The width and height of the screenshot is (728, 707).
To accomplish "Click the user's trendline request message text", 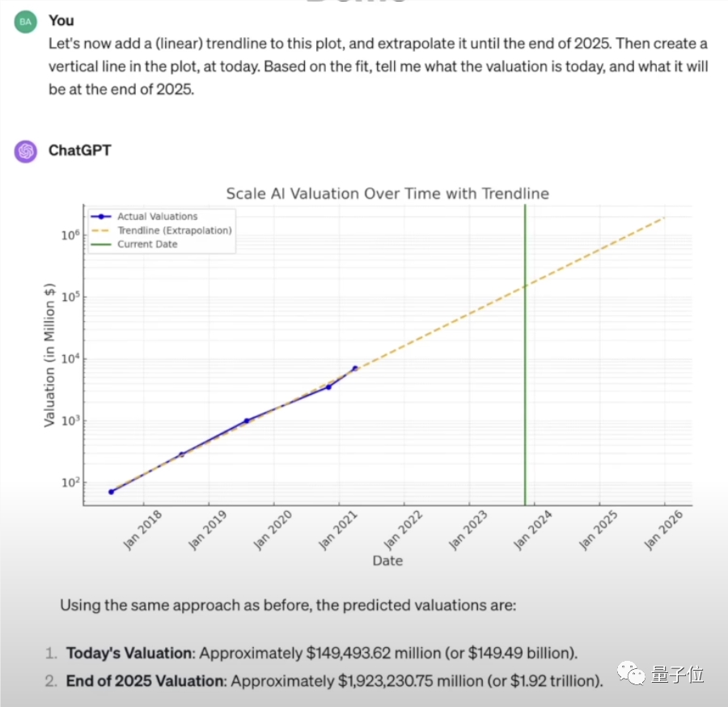I will coord(378,66).
